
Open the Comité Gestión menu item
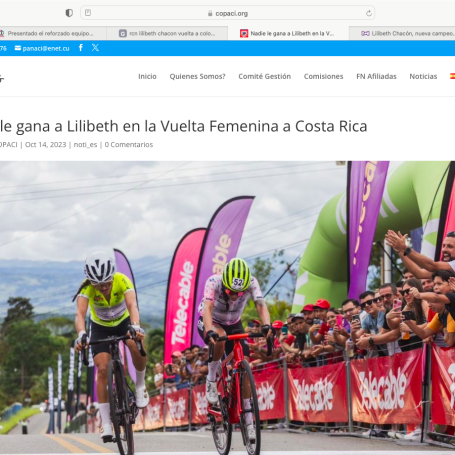tap(265, 76)
